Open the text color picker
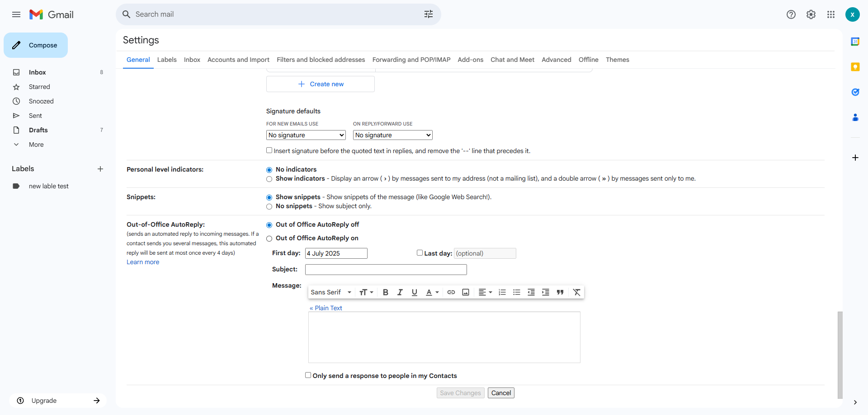This screenshot has width=868, height=415. [432, 292]
